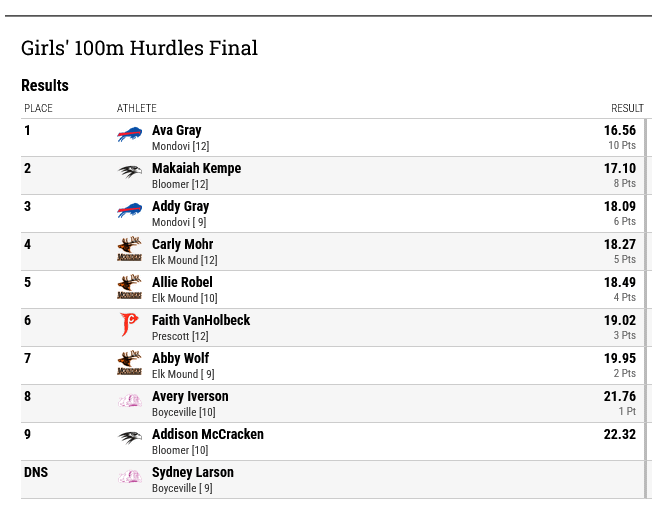Click Bloomer hawk logo beside Makaiah Kempe
Screen dimensions: 652x510
pyautogui.click(x=129, y=171)
